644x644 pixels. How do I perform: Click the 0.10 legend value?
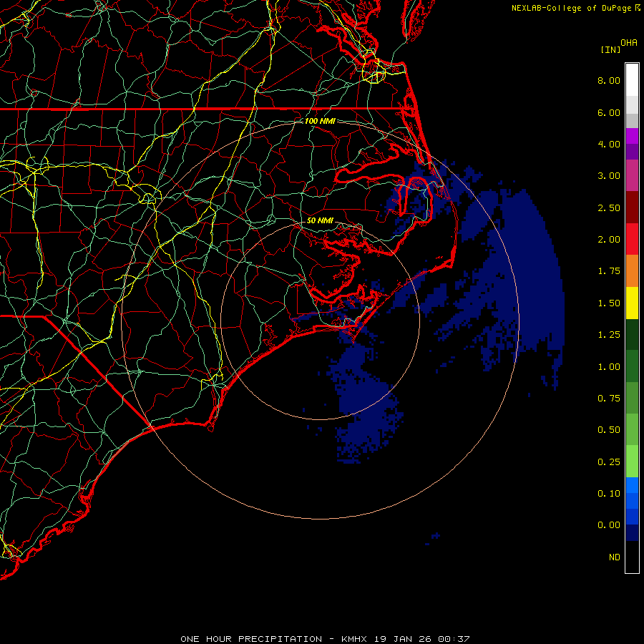[x=609, y=494]
